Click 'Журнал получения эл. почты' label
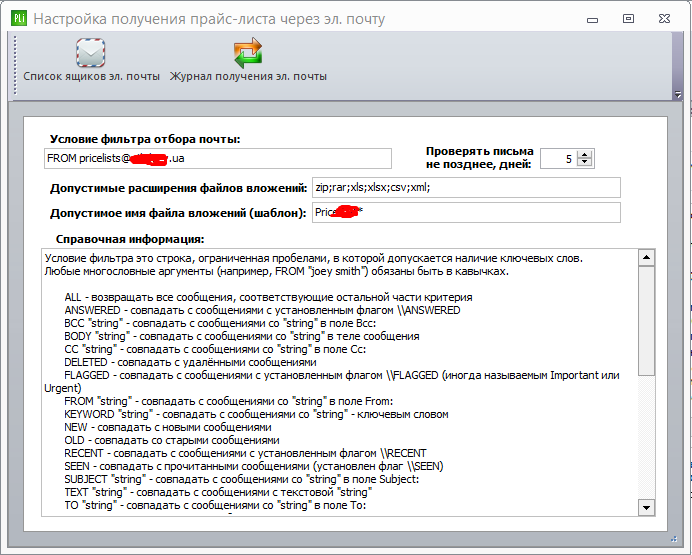Screen dimensions: 692x555 (248, 76)
